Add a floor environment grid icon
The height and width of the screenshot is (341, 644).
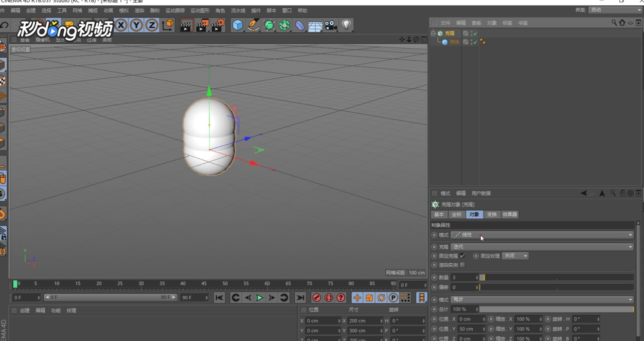point(315,25)
